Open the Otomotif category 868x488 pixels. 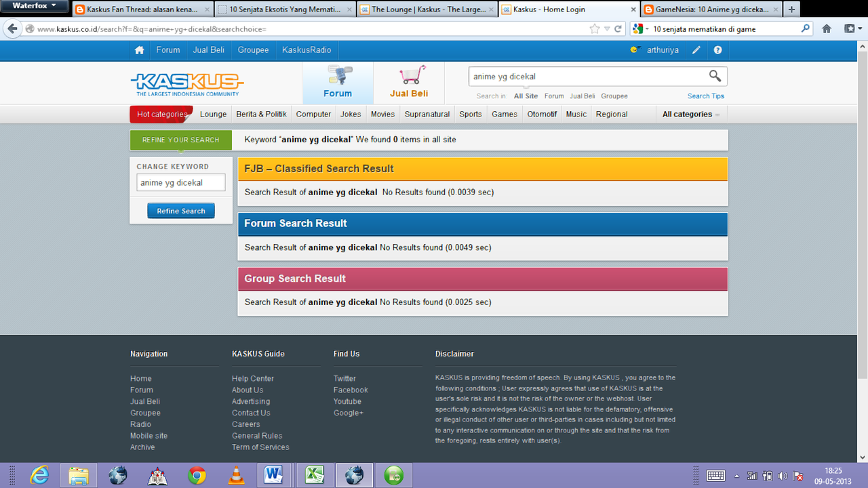pos(542,114)
